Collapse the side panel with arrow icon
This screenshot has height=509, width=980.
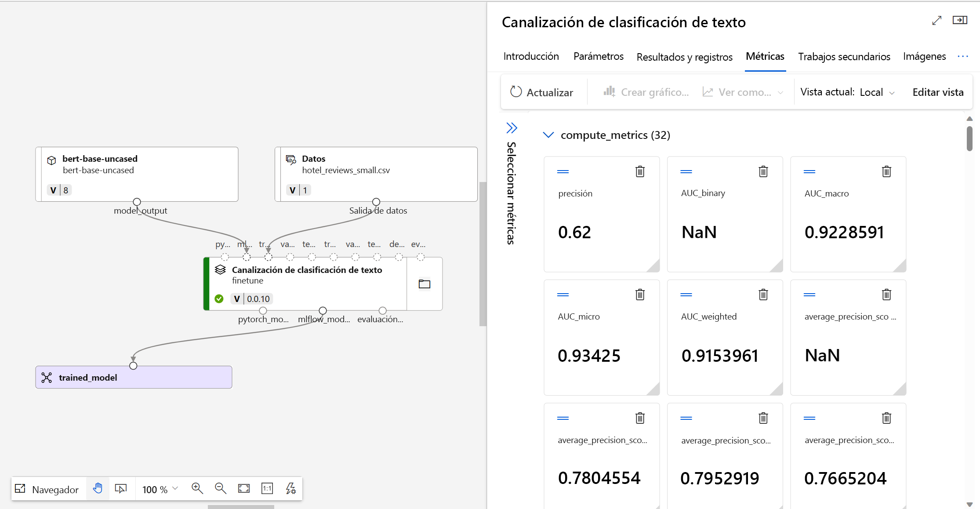click(960, 20)
